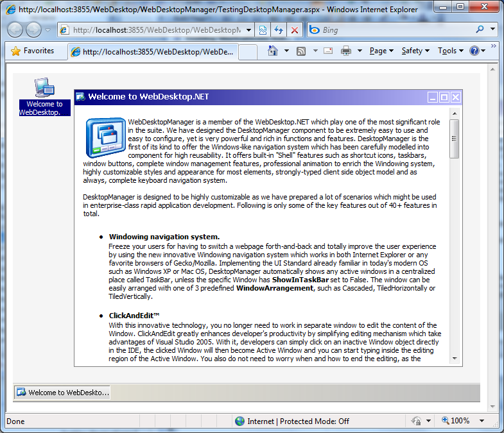The width and height of the screenshot is (504, 433).
Task: Open the Favorites panel button
Action: (x=33, y=51)
